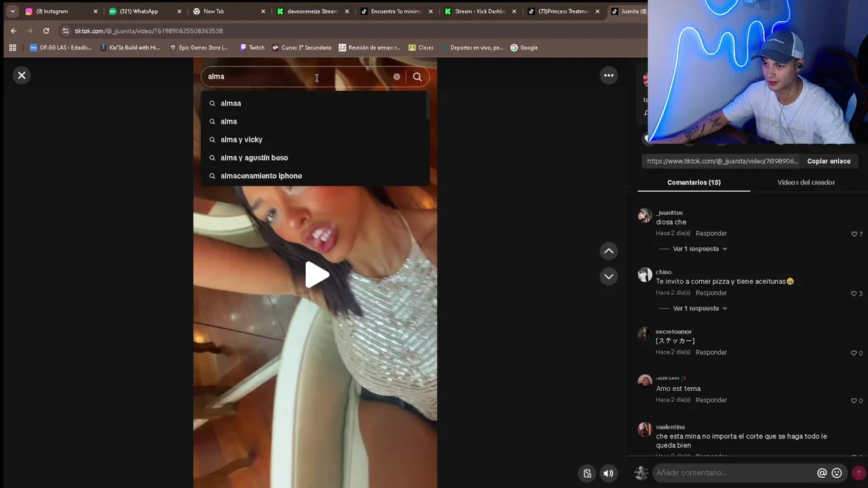Post the comment with red arrow button
868x488 pixels.
(x=859, y=473)
